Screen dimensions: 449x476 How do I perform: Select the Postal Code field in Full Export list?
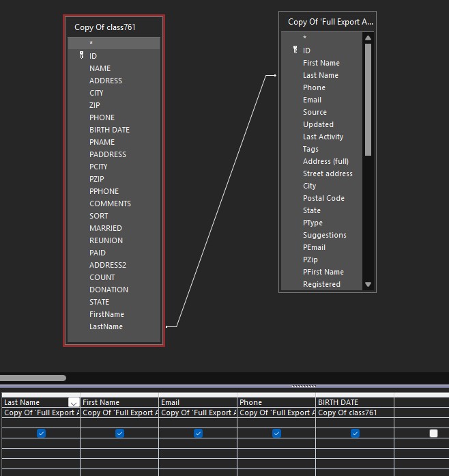point(323,198)
